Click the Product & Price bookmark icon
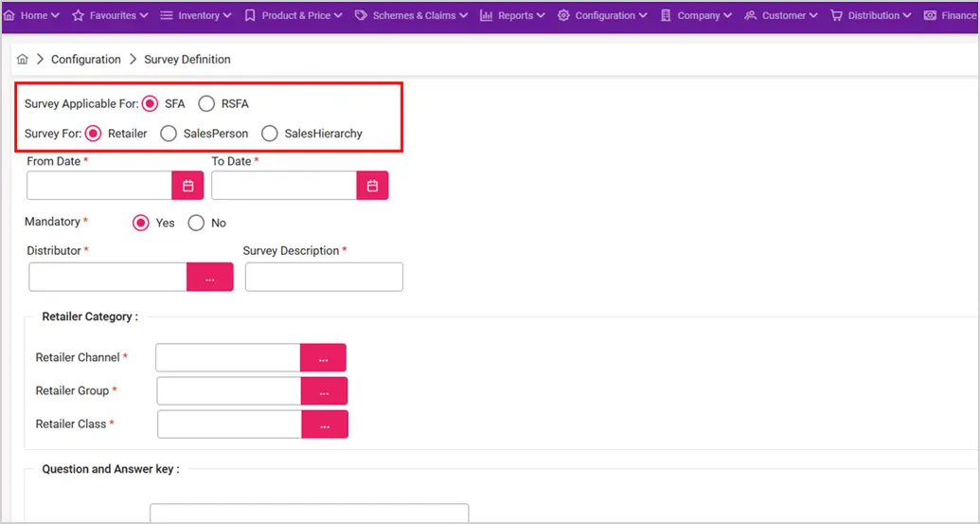The image size is (980, 524). pyautogui.click(x=250, y=15)
